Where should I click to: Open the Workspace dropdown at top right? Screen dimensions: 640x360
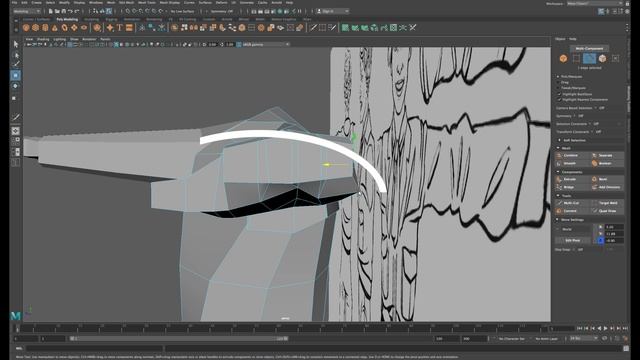pos(594,3)
